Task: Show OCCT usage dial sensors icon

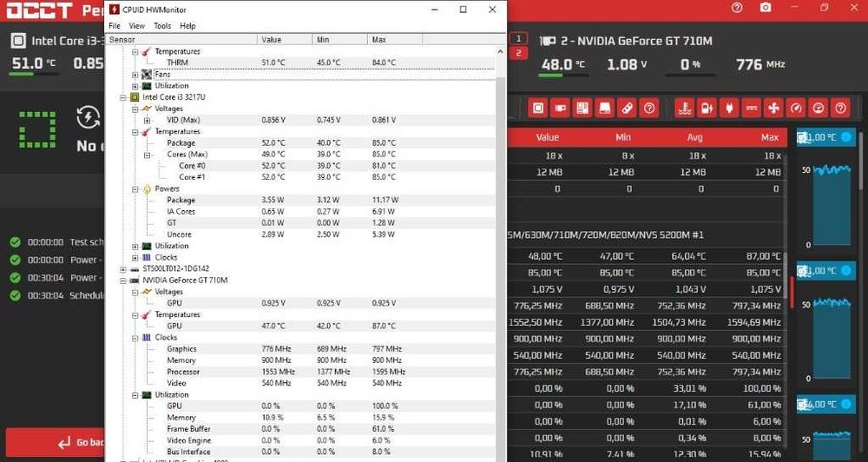Action: point(818,108)
